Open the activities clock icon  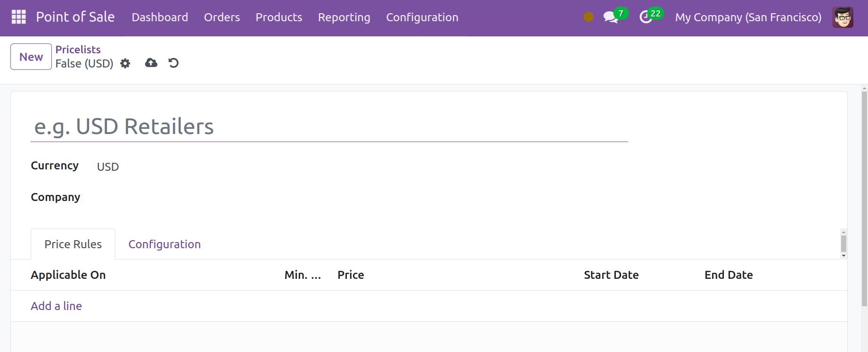(646, 17)
